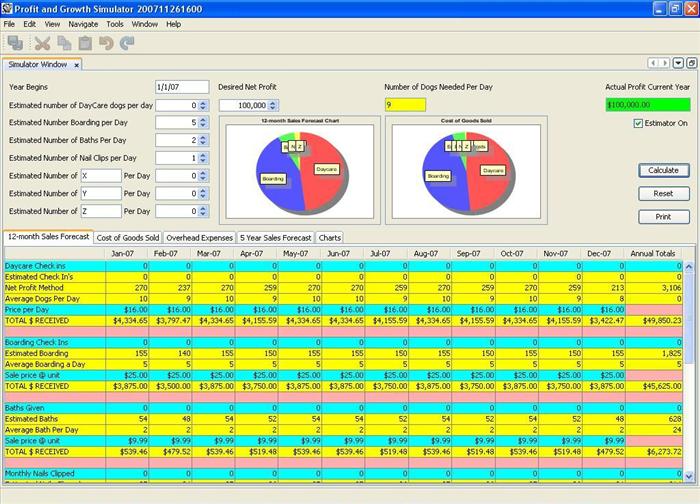This screenshot has width=700, height=504.
Task: Click the yellow Number of Dogs Needed field
Action: [405, 105]
